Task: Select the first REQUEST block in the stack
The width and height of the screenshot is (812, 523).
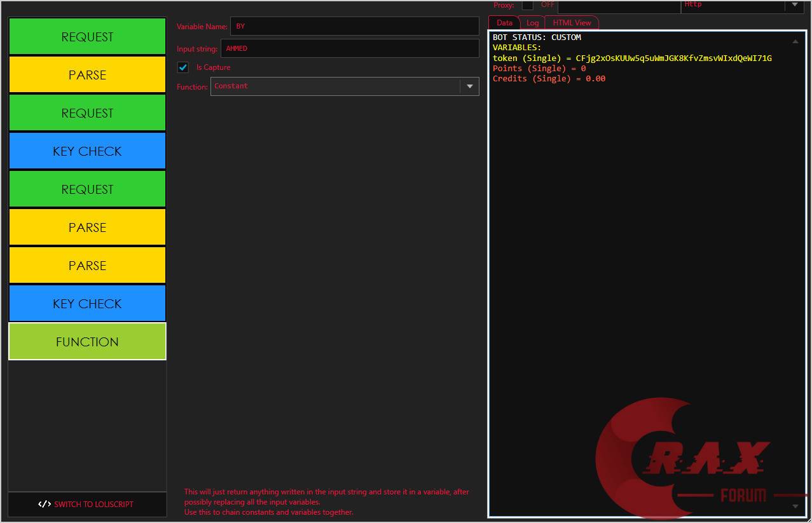Action: pos(86,36)
